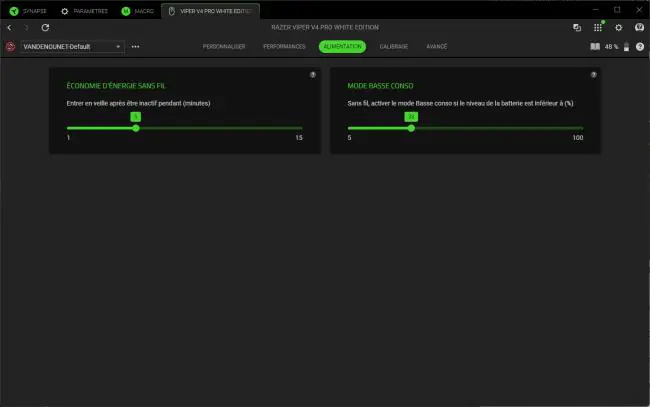Click the low power threshold slider handle

411,128
